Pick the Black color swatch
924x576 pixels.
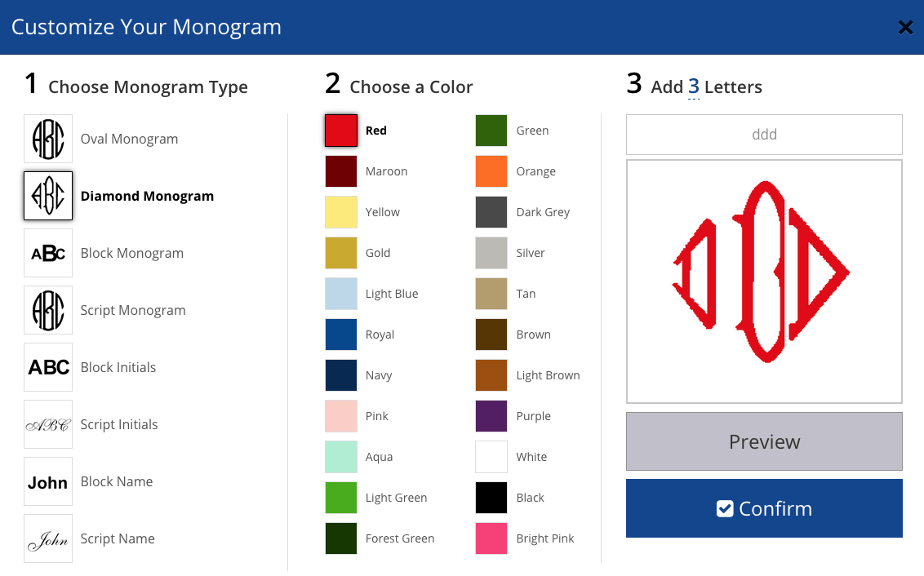pyautogui.click(x=491, y=498)
